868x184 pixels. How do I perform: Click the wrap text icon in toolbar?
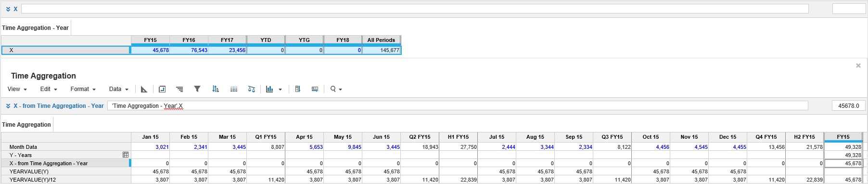(x=162, y=89)
